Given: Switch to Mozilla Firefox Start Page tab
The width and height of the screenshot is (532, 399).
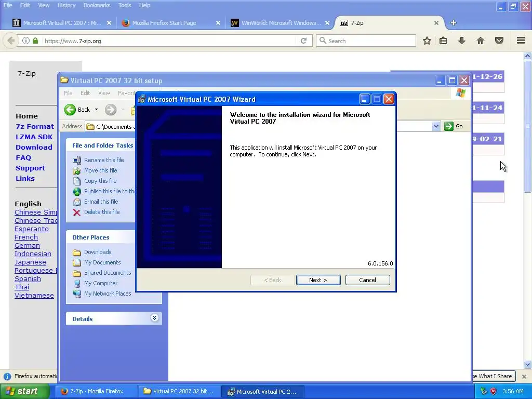Looking at the screenshot, I should (x=165, y=23).
